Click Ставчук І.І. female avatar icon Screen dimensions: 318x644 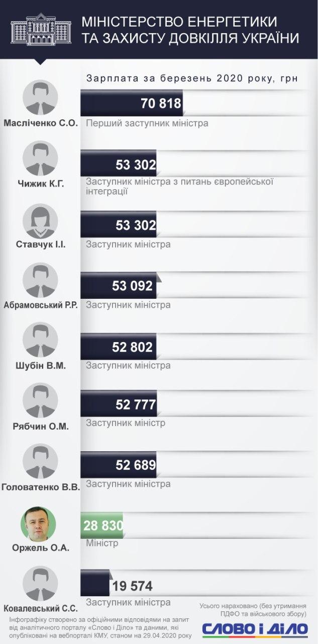tap(41, 220)
